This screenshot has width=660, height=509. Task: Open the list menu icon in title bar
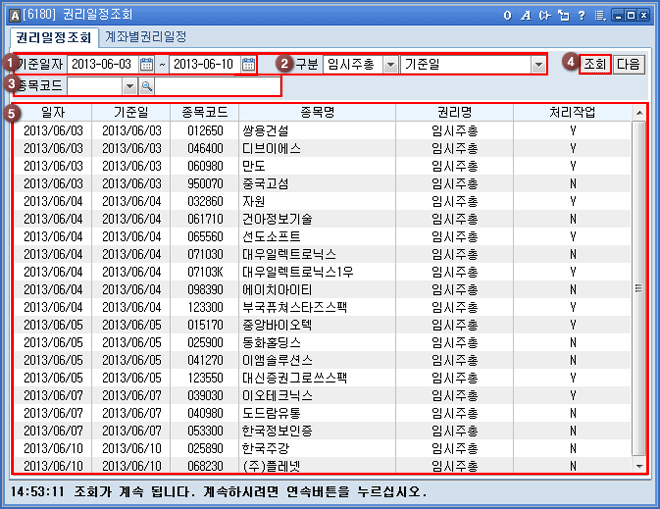pyautogui.click(x=599, y=15)
